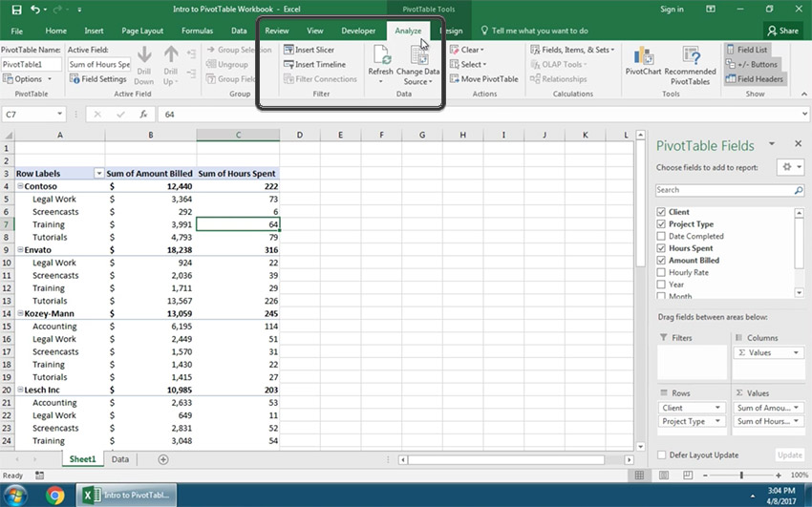
Task: Switch to the Home tab
Action: tap(56, 32)
